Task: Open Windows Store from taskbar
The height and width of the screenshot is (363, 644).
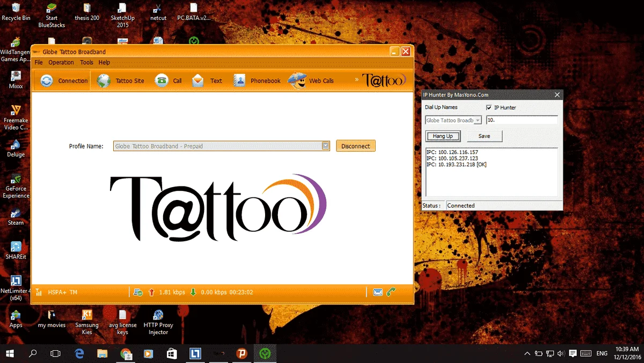Action: click(172, 353)
